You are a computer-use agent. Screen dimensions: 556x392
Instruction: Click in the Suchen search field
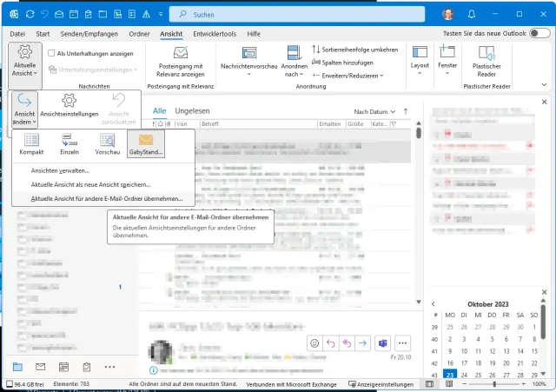coord(287,14)
